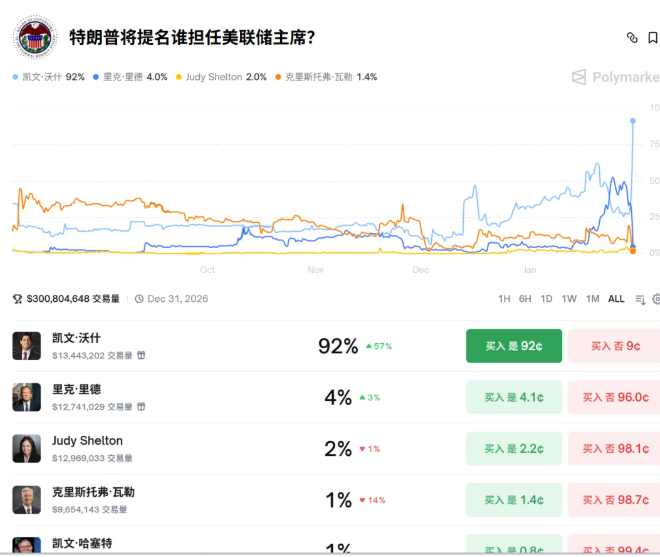Click the Federal Reserve seal market image
660x557 pixels.
pos(35,38)
